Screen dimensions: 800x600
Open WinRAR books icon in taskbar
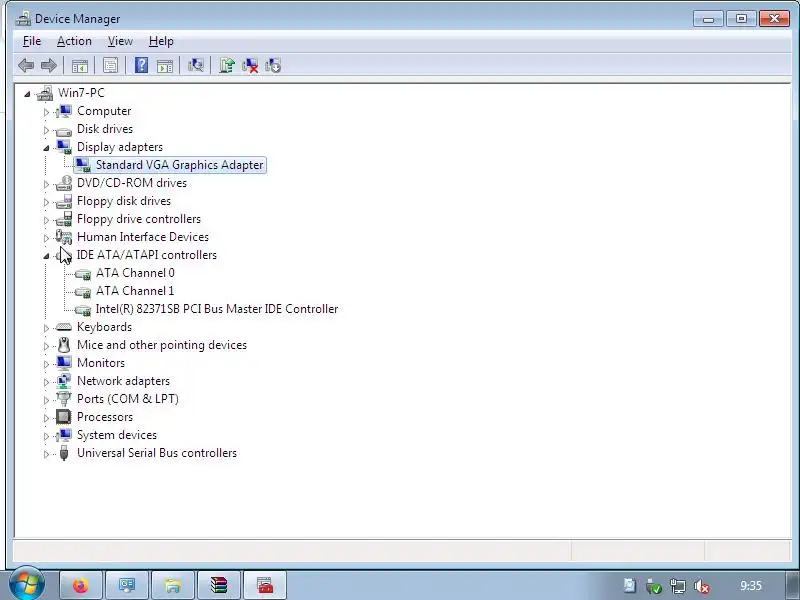(219, 585)
